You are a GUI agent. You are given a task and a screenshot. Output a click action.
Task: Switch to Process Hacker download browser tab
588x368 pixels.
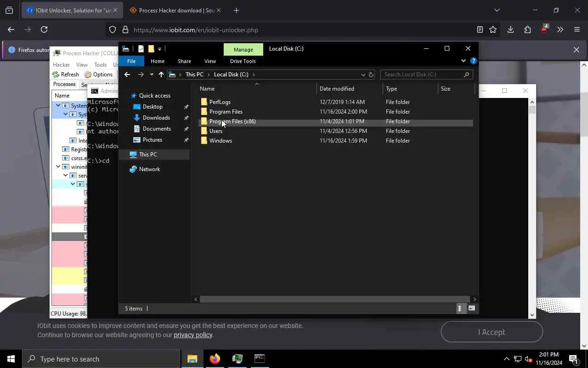coord(175,11)
